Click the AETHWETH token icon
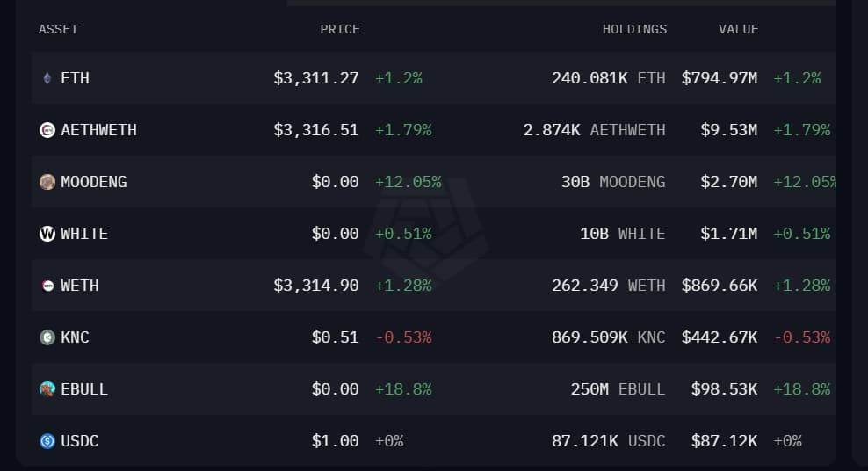This screenshot has width=868, height=471. point(47,130)
